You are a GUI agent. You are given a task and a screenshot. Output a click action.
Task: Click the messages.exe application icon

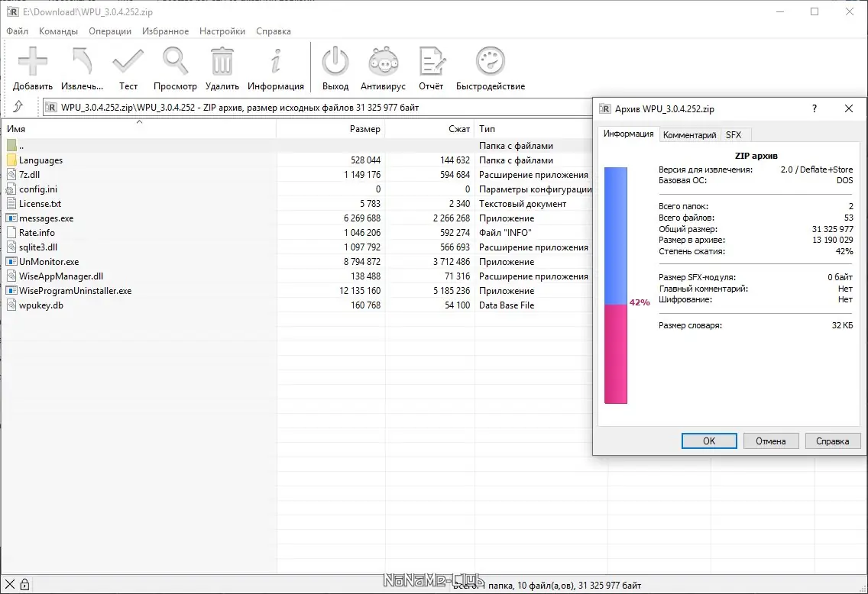(x=11, y=218)
